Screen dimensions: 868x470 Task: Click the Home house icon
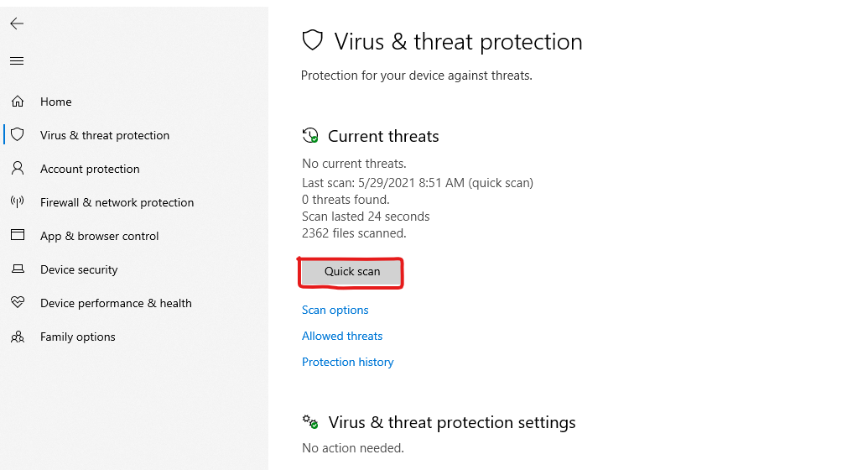click(18, 102)
